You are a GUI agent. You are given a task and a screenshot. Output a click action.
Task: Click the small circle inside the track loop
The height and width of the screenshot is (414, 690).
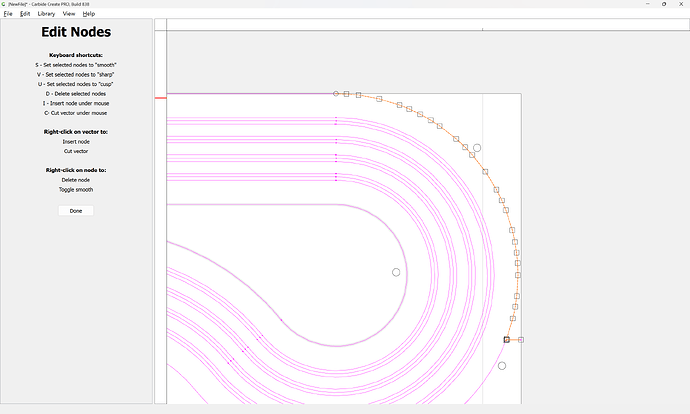(x=396, y=272)
